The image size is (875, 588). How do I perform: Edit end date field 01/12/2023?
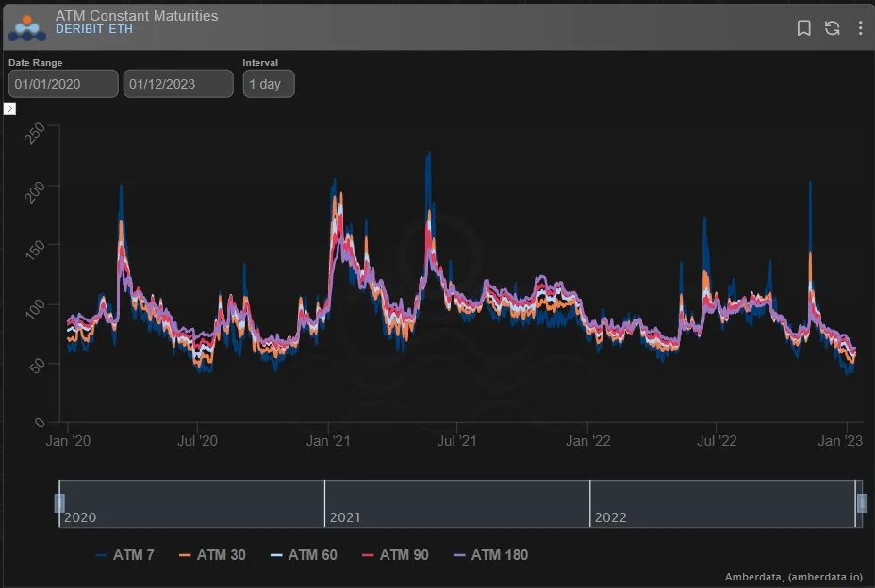pos(178,84)
